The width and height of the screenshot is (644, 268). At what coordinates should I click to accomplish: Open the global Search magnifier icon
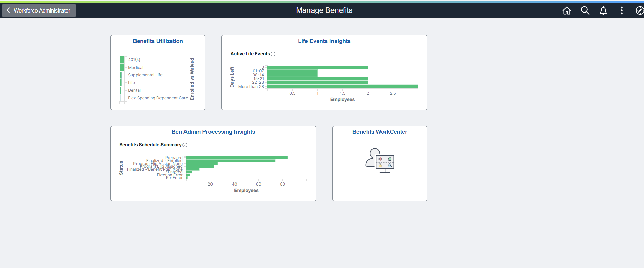(585, 11)
